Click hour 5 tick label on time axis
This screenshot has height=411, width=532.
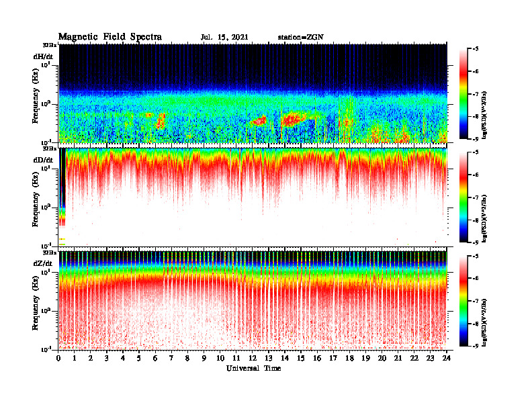click(x=139, y=358)
